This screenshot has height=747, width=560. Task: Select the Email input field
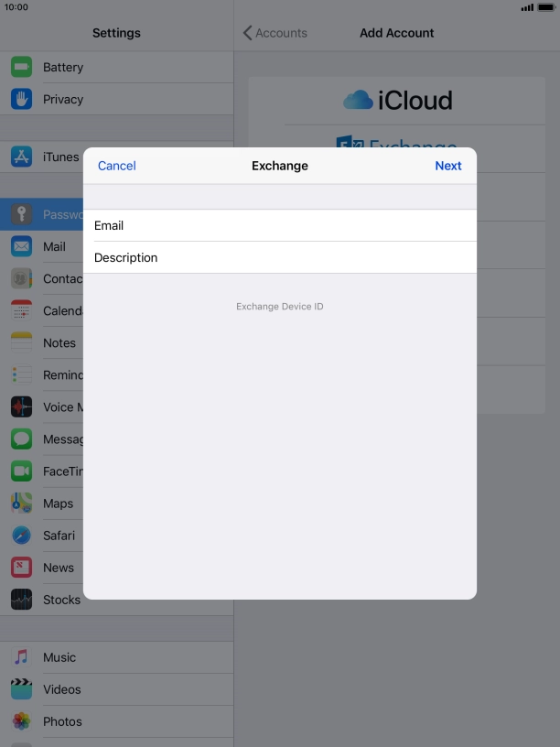[280, 225]
